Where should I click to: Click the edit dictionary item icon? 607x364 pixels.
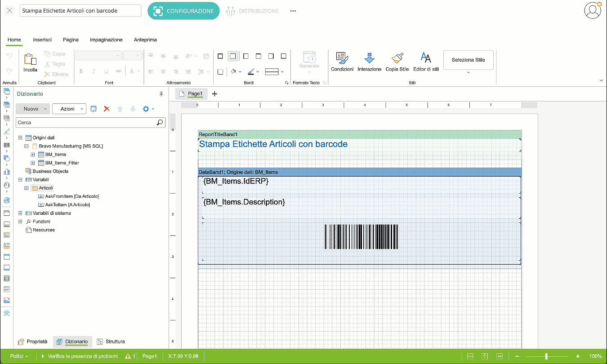click(x=94, y=109)
